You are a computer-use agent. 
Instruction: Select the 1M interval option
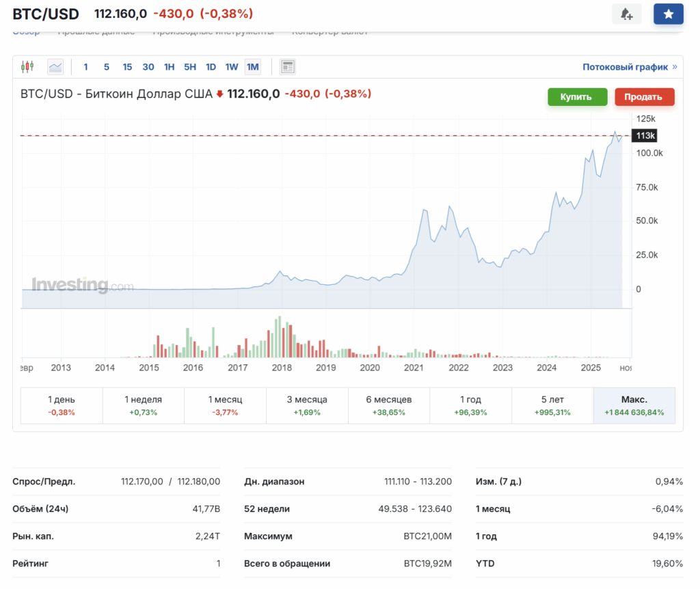click(252, 67)
